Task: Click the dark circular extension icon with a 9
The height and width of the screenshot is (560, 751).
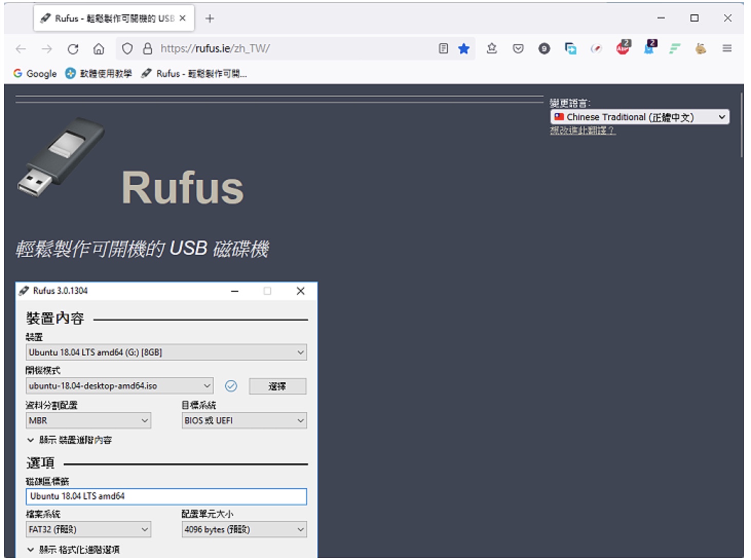Action: coord(544,49)
